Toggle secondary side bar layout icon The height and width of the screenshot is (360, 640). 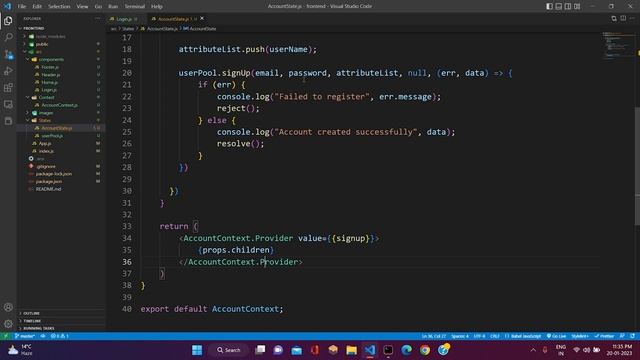(x=568, y=6)
